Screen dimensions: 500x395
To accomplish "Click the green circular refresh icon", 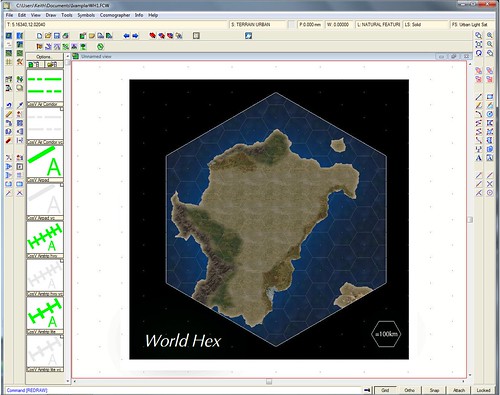I will coord(100,47).
